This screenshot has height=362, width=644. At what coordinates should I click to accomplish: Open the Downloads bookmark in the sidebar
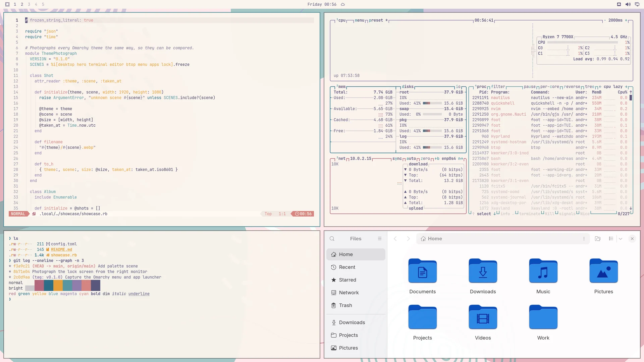(356, 322)
